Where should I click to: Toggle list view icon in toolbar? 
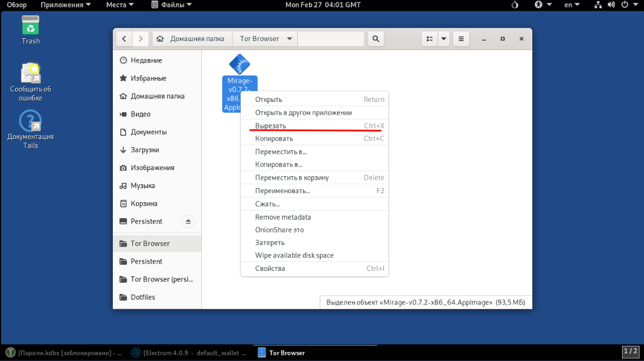coord(430,39)
